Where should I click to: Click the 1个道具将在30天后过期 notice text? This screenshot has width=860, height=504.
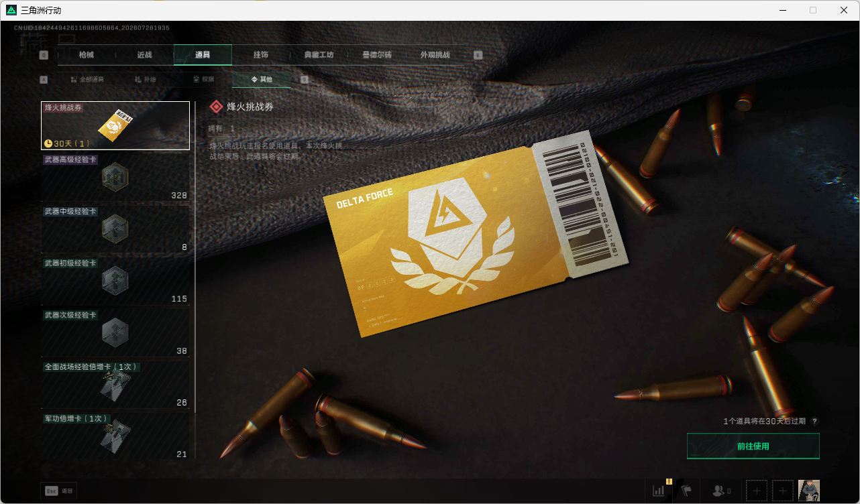[x=765, y=422]
